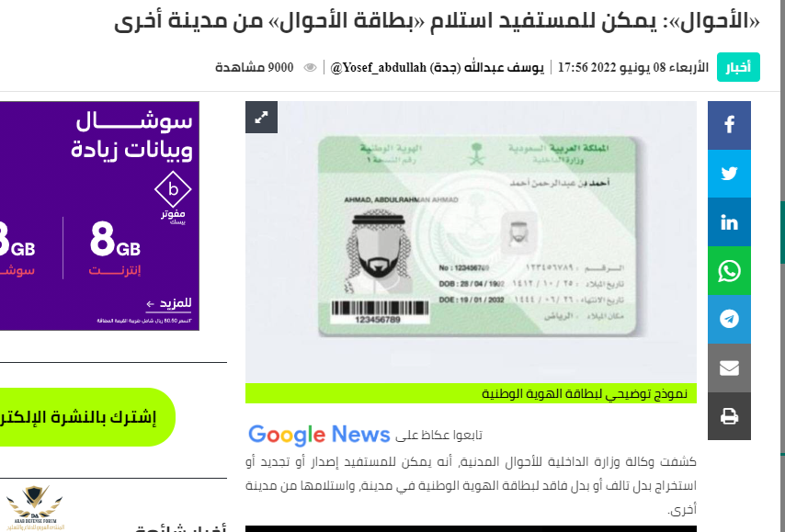The image size is (785, 532).
Task: Click the article headline about الأحوال
Action: click(437, 21)
